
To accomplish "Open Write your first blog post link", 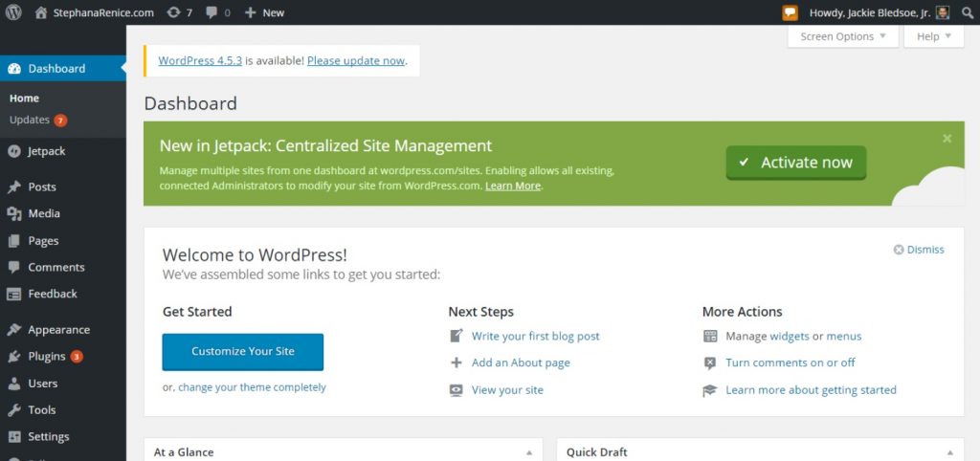I will click(535, 336).
